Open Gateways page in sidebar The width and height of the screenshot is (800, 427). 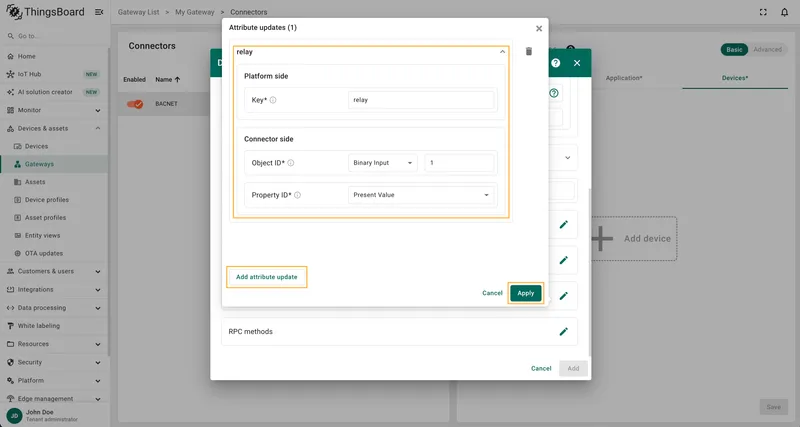(54, 164)
